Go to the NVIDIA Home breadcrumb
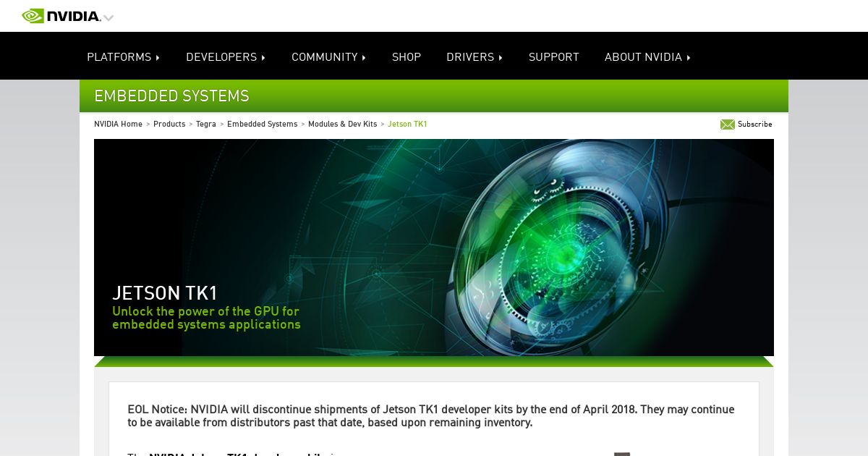Image resolution: width=868 pixels, height=456 pixels. (118, 124)
